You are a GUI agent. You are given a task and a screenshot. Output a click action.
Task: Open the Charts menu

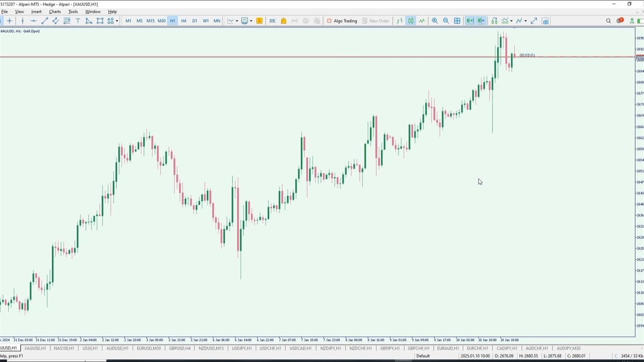pyautogui.click(x=54, y=12)
